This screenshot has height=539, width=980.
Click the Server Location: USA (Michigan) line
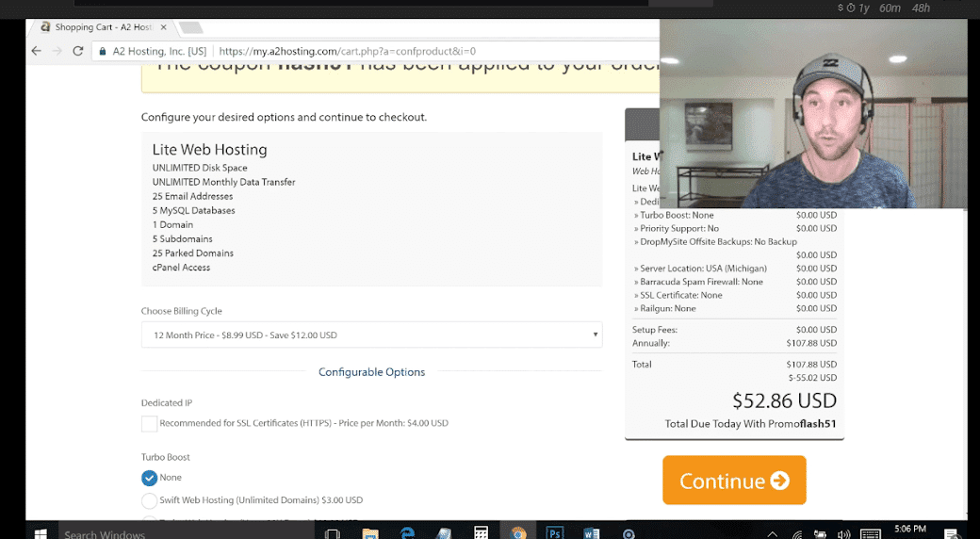[x=700, y=269]
